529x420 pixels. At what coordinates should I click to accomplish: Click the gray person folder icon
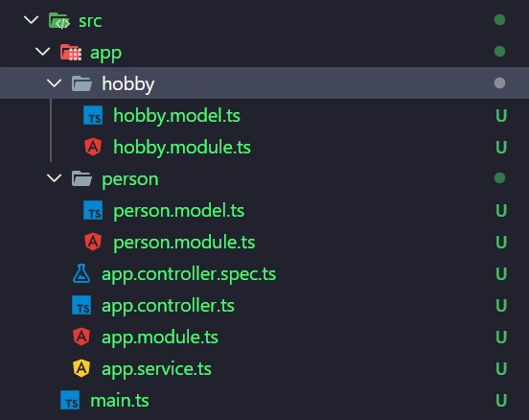click(81, 178)
